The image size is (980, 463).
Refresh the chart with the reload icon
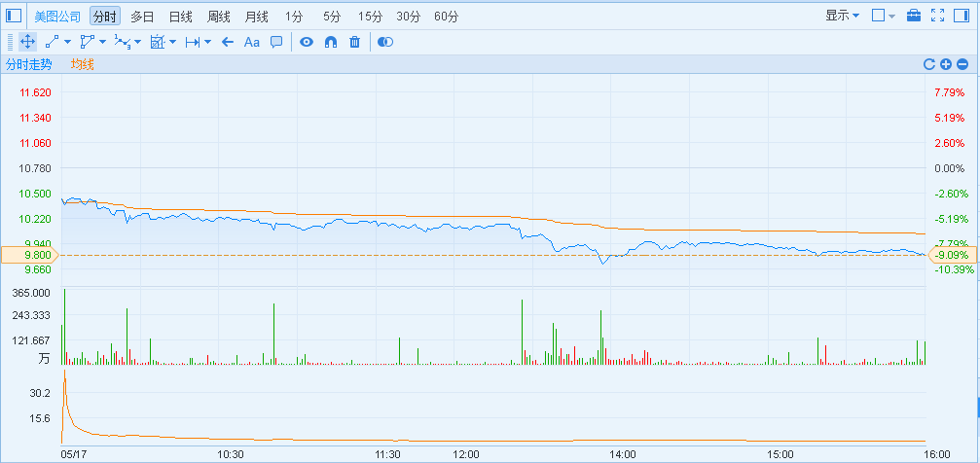pos(929,64)
